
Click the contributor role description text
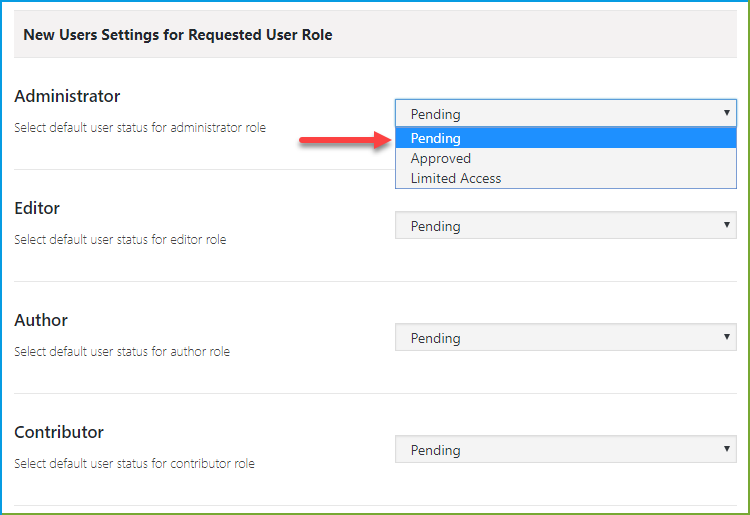[134, 464]
